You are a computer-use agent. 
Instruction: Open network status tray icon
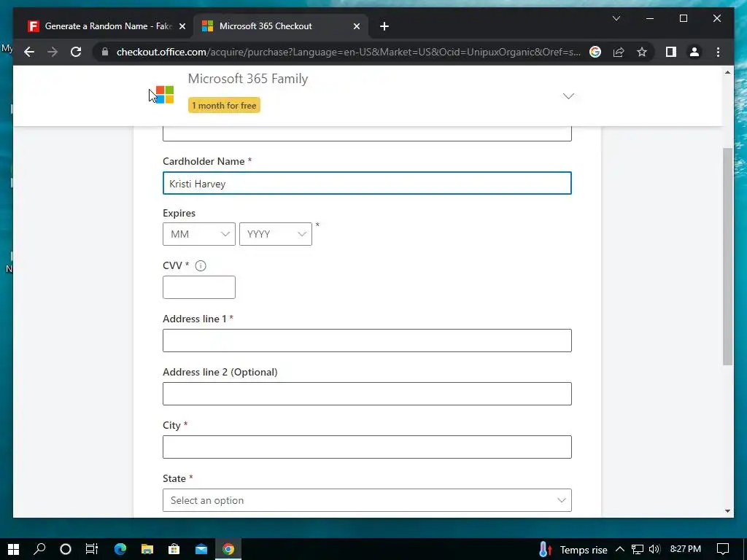(638, 549)
